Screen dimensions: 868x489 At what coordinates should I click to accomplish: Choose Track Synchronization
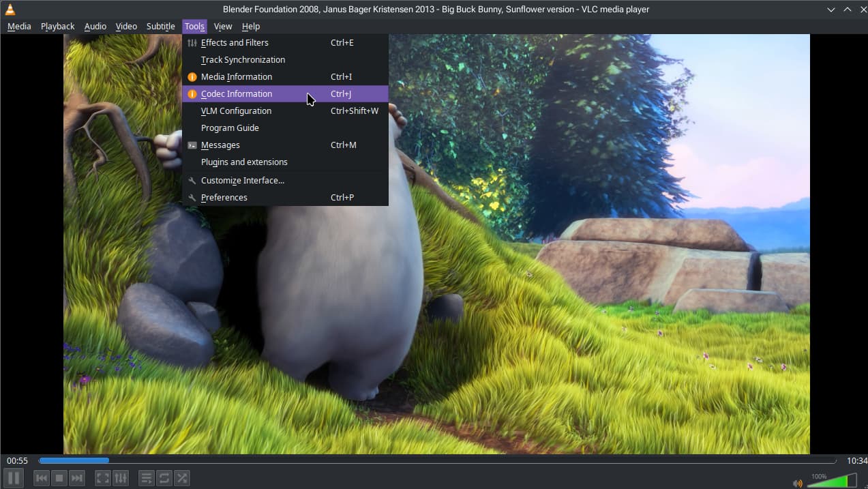coord(285,60)
